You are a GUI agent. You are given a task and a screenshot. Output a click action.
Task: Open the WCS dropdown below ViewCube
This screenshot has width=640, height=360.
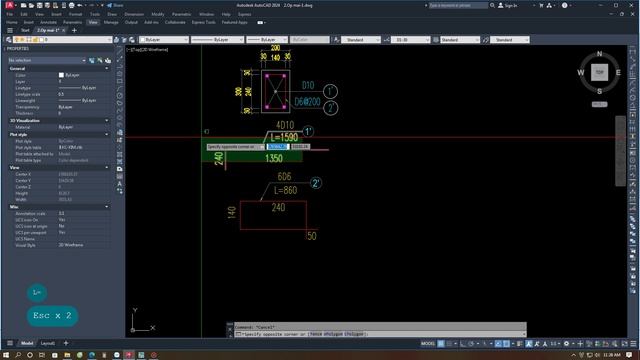600,104
